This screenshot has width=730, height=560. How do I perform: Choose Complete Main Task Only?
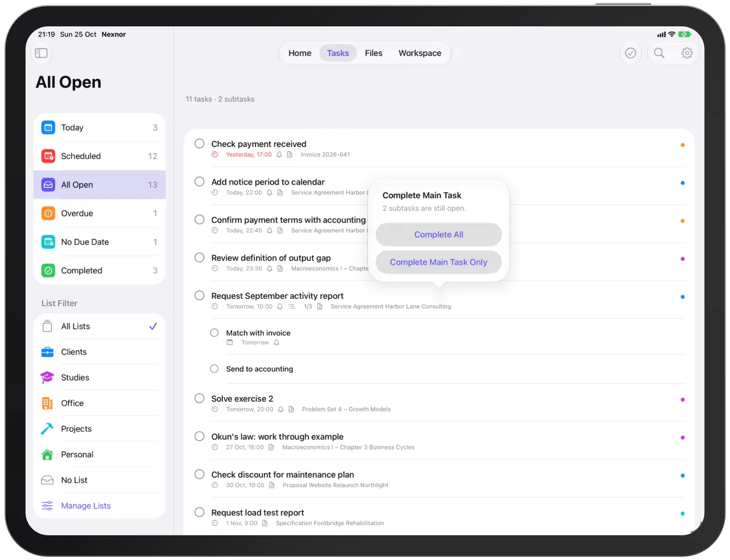(439, 262)
